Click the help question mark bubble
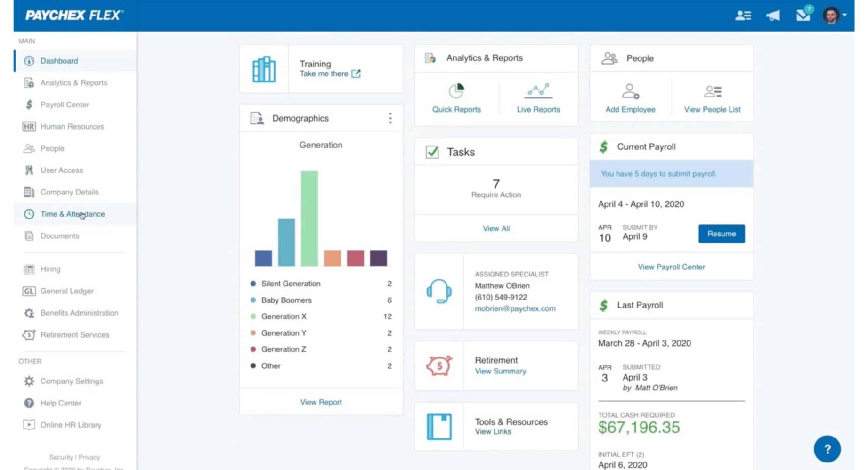Screen dimensions: 868x470 [827, 449]
